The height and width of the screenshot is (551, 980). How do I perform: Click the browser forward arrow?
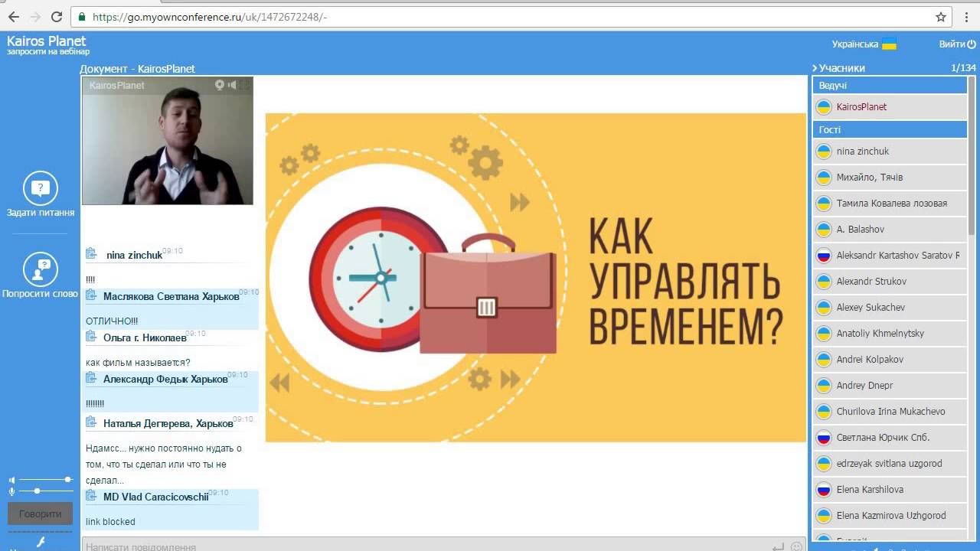[x=35, y=16]
